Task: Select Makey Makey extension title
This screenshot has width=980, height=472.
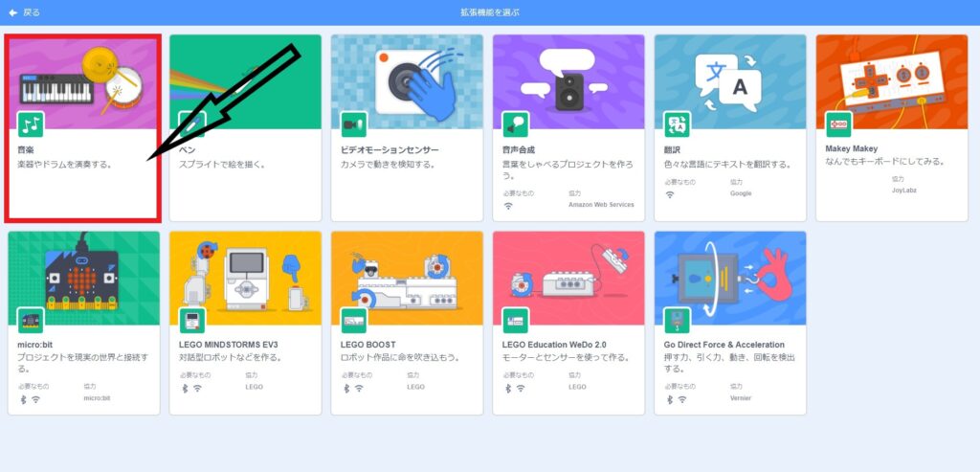Action: click(x=851, y=148)
